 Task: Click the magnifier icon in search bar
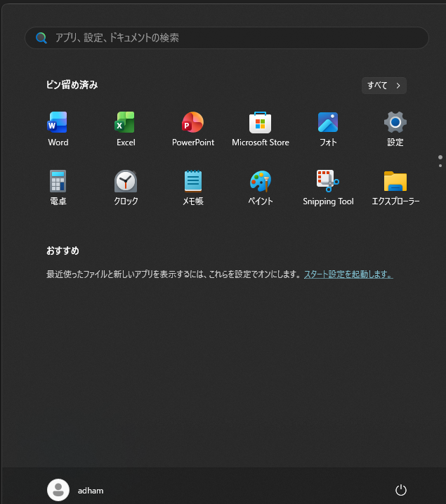[x=41, y=38]
